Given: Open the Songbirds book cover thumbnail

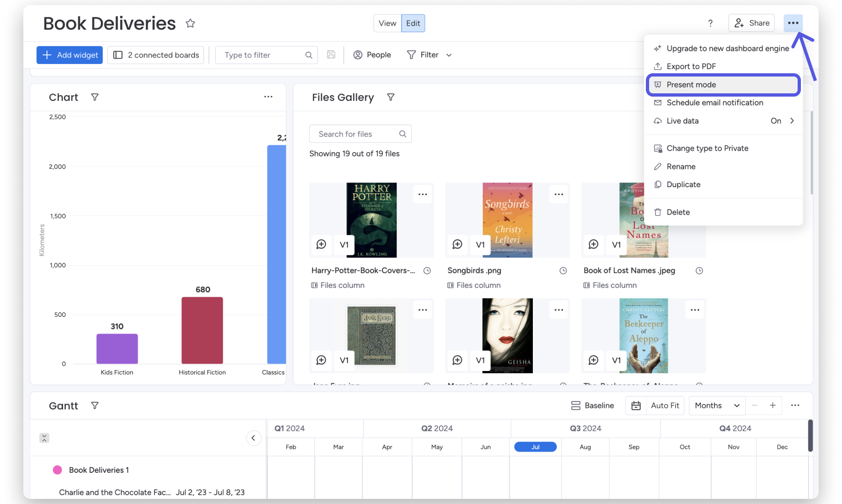Looking at the screenshot, I should [x=507, y=220].
